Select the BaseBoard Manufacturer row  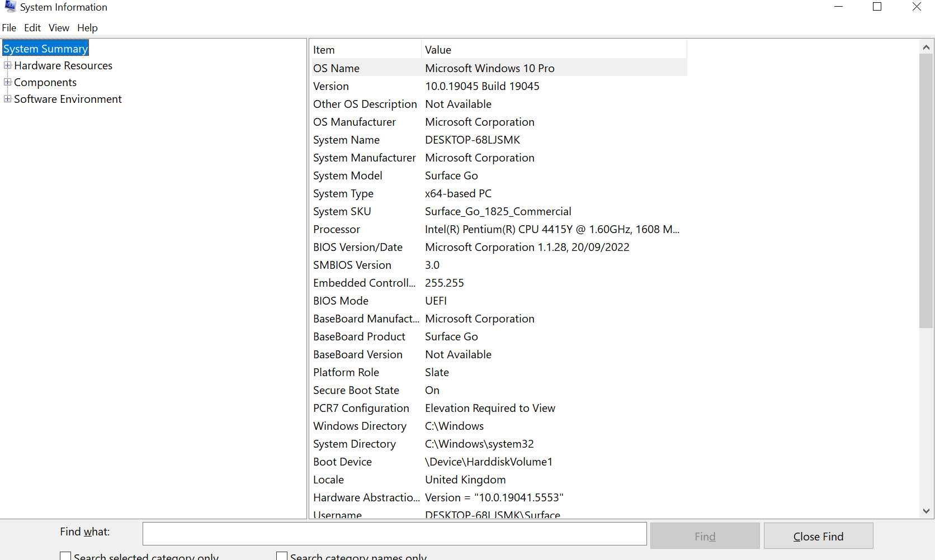tap(498, 319)
